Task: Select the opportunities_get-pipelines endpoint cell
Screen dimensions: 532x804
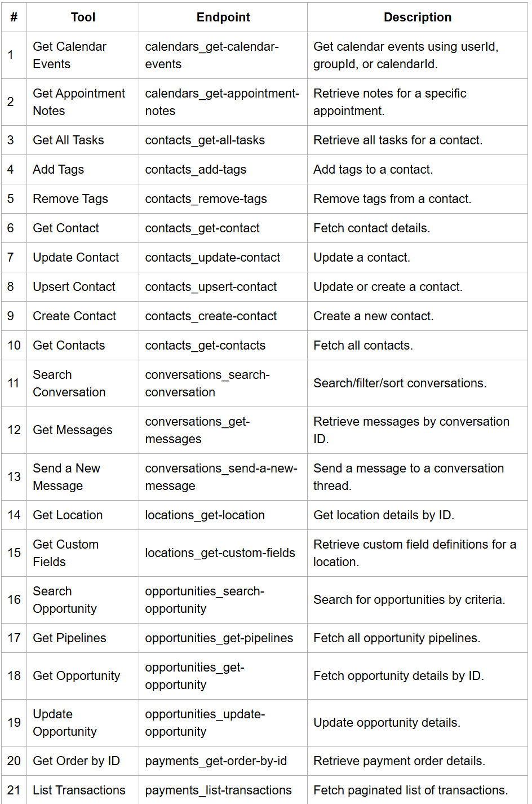Action: click(x=219, y=638)
